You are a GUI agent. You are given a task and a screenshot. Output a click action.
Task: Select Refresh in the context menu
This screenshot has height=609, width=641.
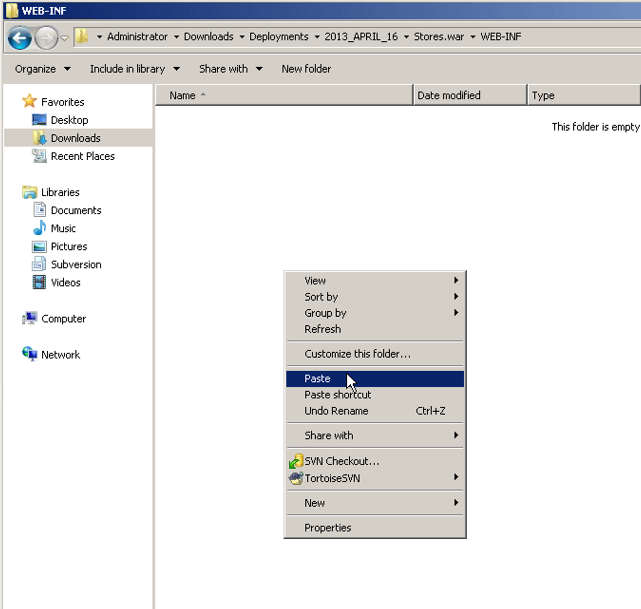pos(323,329)
